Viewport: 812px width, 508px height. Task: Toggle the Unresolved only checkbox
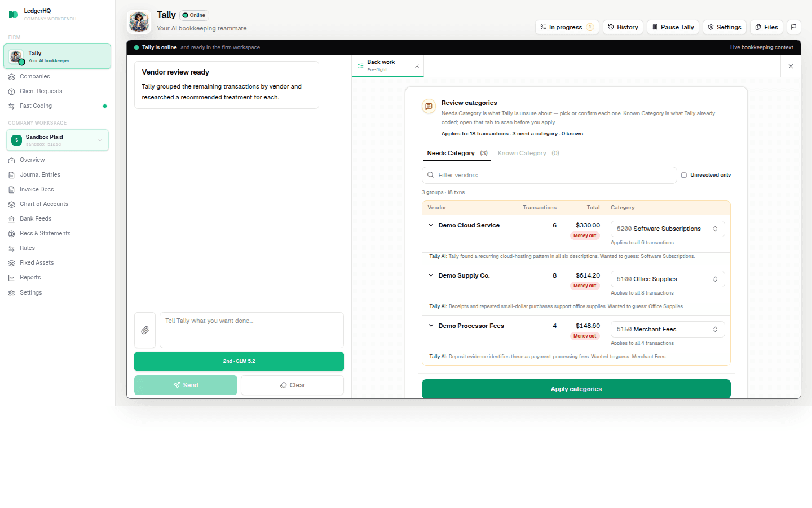pos(684,175)
